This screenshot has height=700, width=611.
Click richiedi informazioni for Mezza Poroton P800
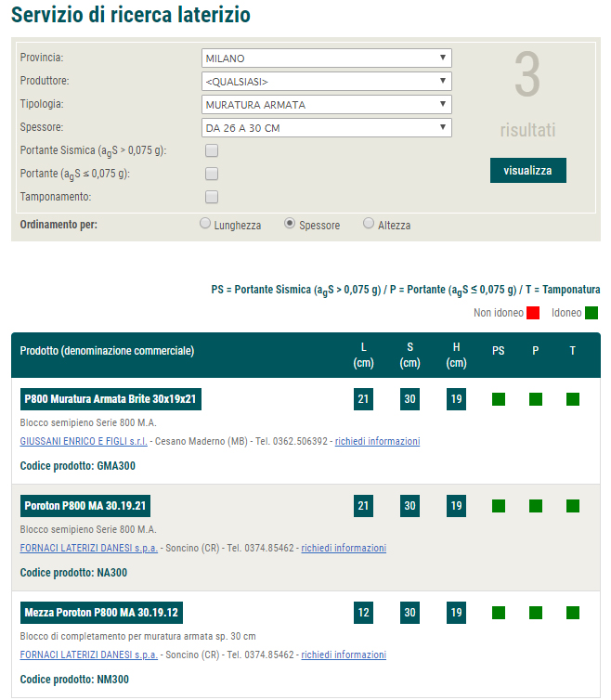click(344, 655)
